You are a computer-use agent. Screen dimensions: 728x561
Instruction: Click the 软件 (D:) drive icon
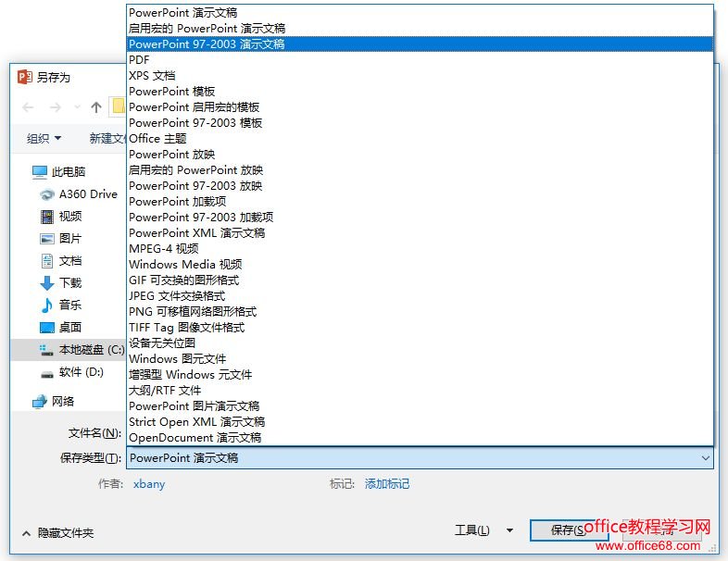47,373
